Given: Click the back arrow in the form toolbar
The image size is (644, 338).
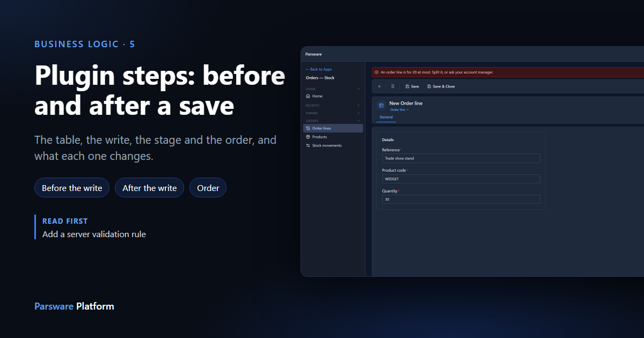Looking at the screenshot, I should tap(379, 86).
